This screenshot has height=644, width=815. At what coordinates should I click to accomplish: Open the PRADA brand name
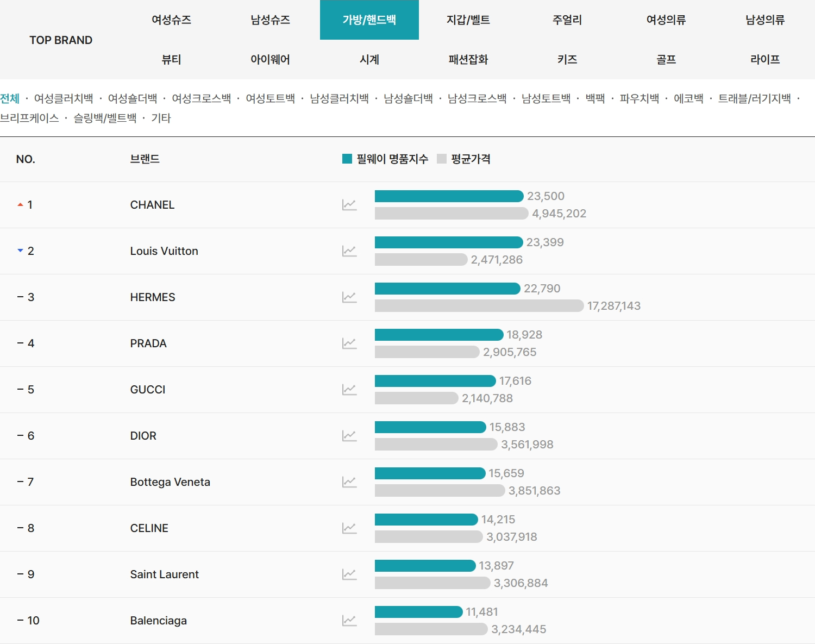point(148,343)
